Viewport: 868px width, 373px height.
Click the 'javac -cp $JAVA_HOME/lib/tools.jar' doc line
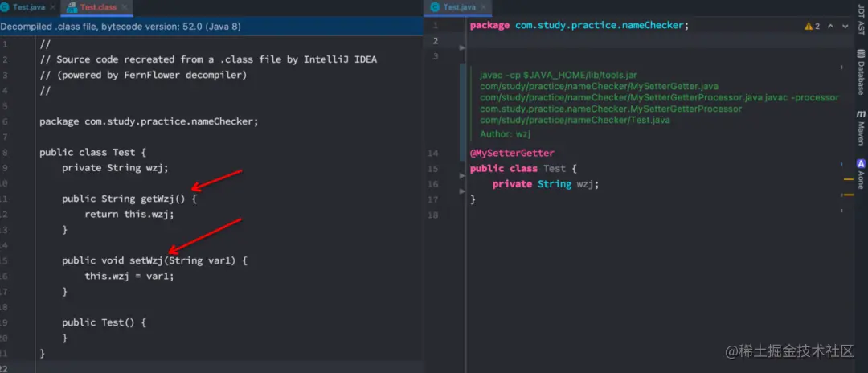coord(560,75)
